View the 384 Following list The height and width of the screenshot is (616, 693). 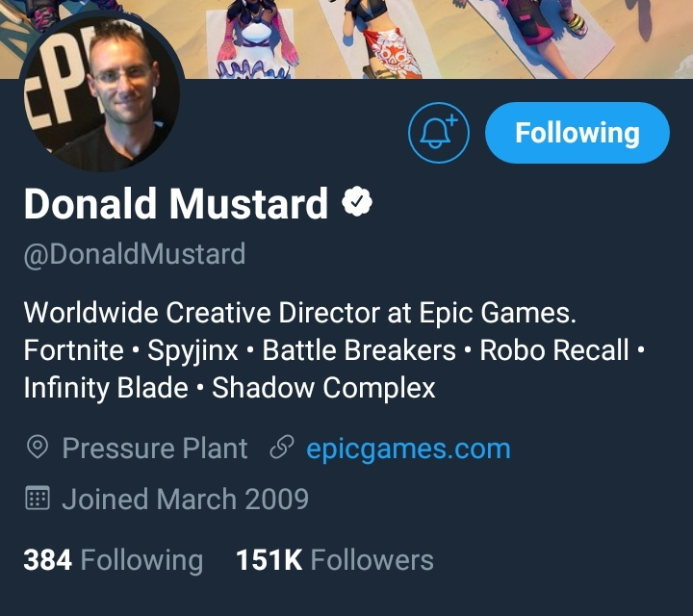[113, 559]
